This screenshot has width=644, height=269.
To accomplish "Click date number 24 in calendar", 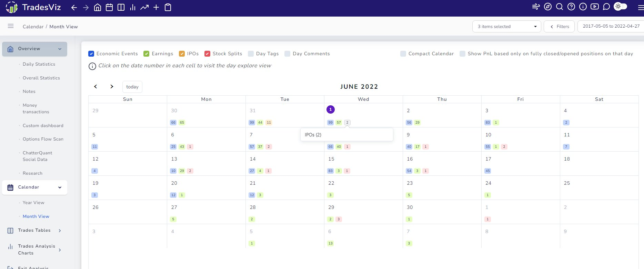I will pyautogui.click(x=488, y=183).
